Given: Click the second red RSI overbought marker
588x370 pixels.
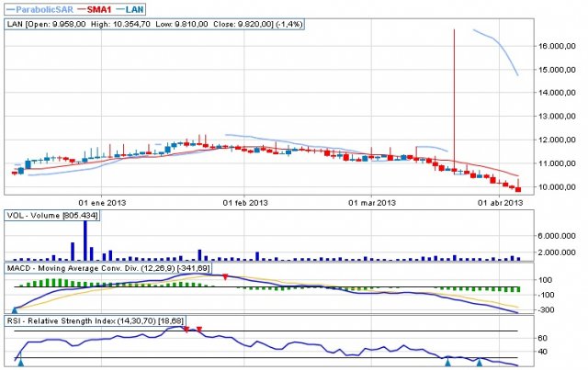Looking at the screenshot, I should tap(199, 330).
